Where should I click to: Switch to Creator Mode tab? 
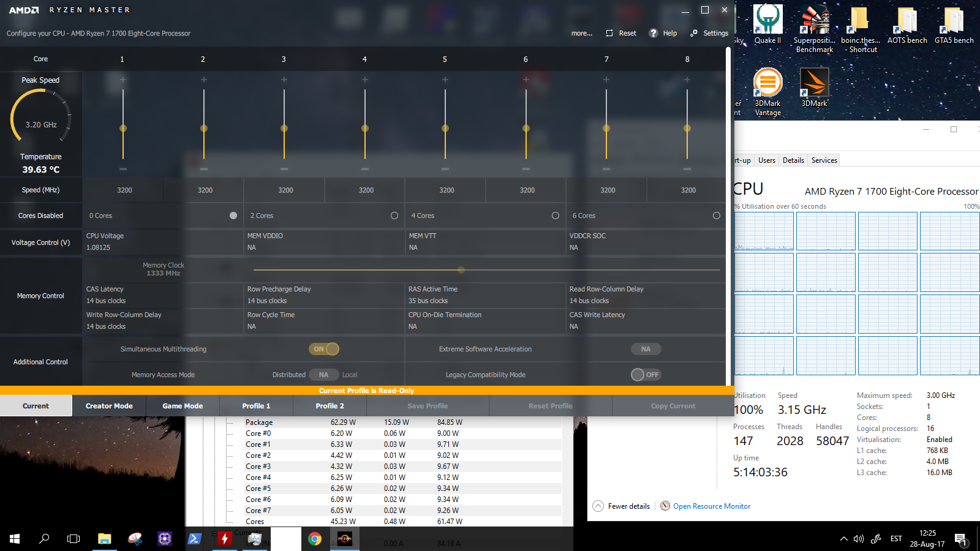(109, 406)
